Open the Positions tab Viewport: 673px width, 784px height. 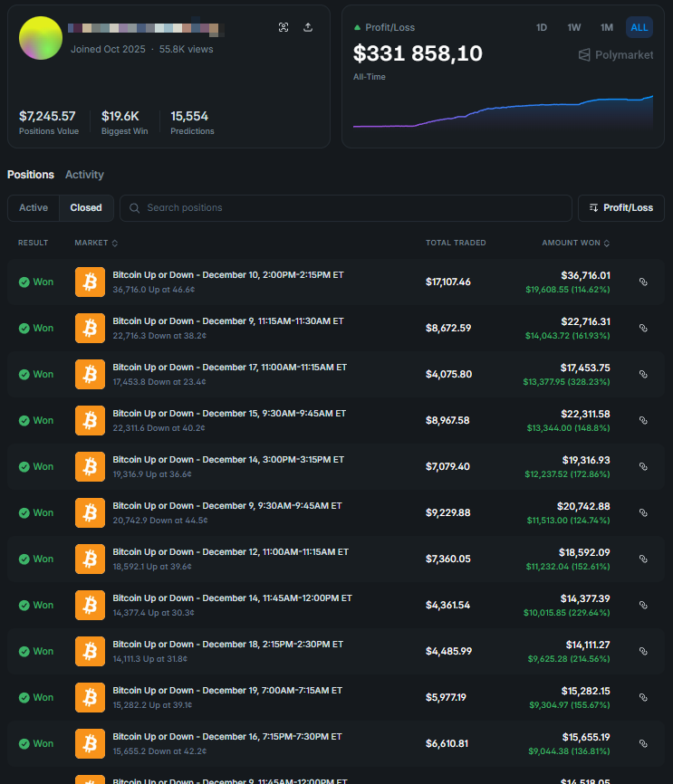(31, 175)
